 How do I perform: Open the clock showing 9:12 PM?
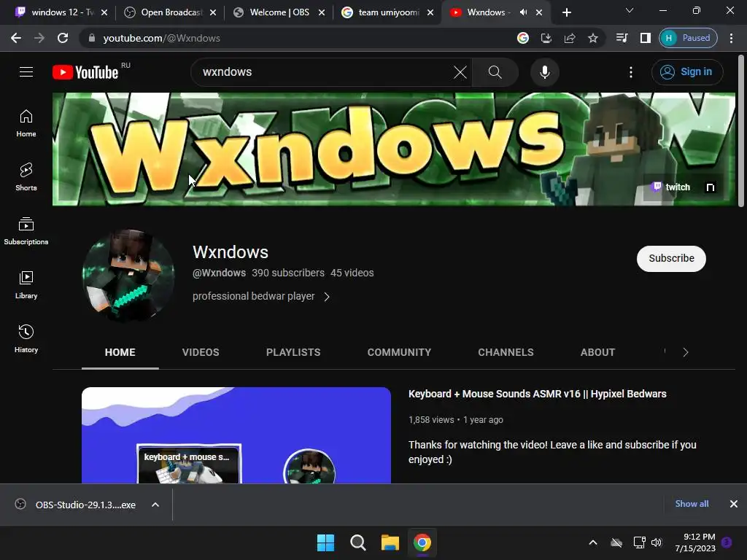[695, 542]
